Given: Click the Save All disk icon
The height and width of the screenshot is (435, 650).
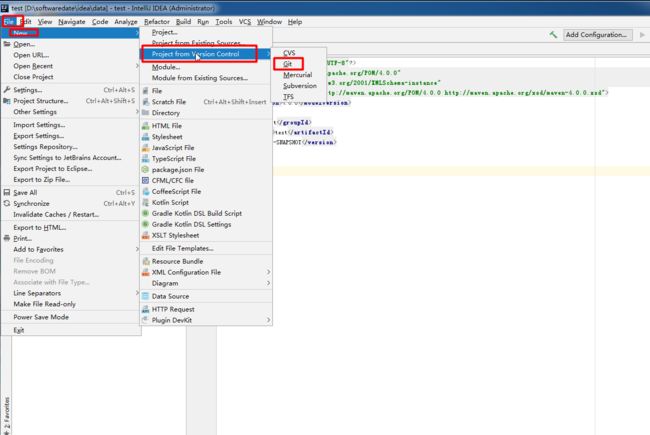Looking at the screenshot, I should coord(7,192).
